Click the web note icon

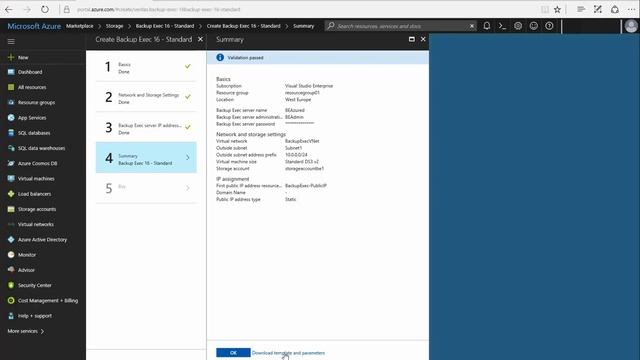[598, 9]
